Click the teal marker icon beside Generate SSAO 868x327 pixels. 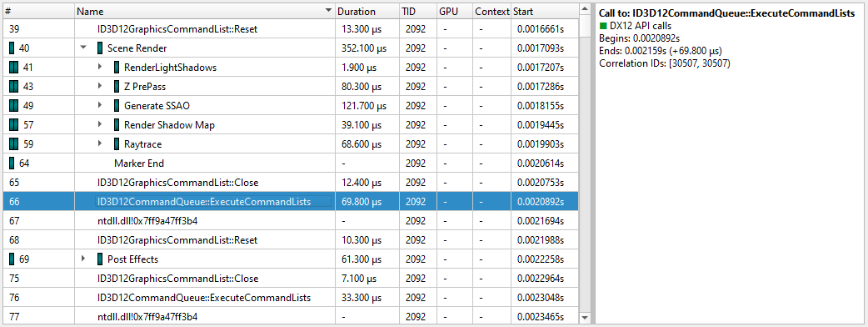[117, 106]
